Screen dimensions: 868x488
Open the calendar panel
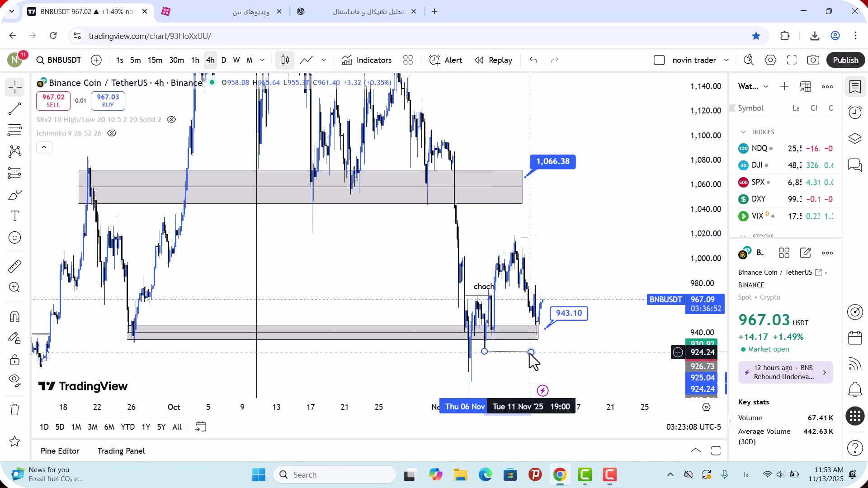(x=855, y=338)
